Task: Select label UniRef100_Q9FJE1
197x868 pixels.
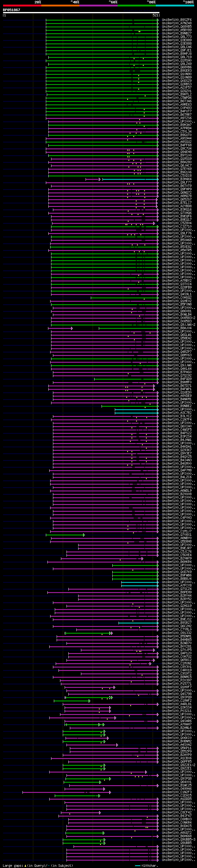Action: tap(177, 50)
